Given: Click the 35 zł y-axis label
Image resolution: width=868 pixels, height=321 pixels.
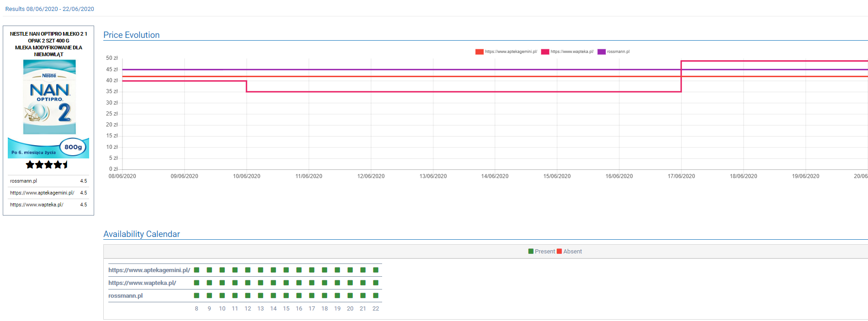Looking at the screenshot, I should tap(112, 91).
